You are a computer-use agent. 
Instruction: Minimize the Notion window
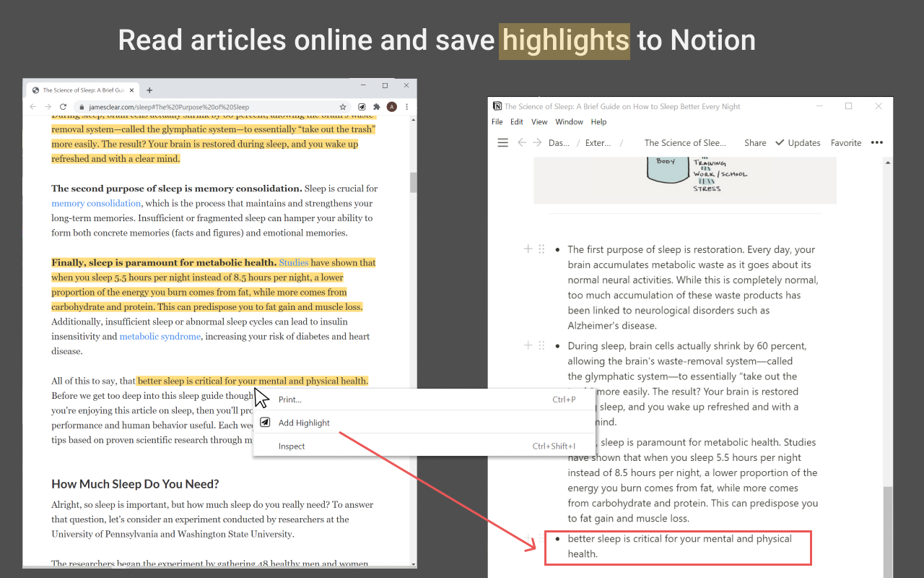pyautogui.click(x=819, y=106)
